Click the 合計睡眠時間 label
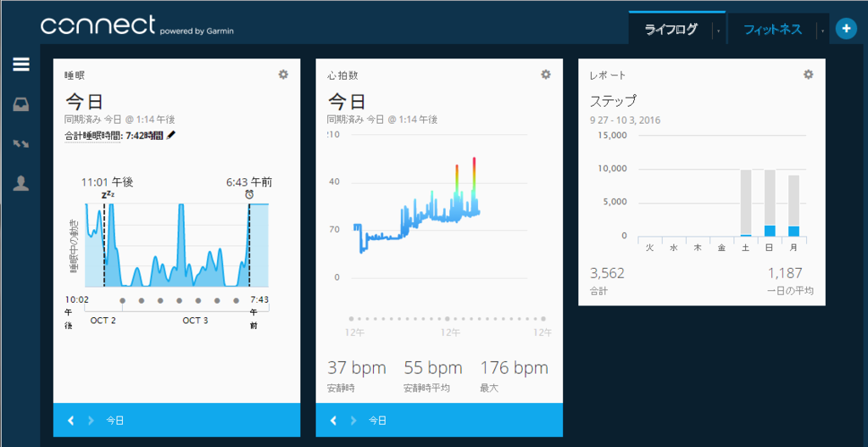The height and width of the screenshot is (447, 868). coord(92,135)
